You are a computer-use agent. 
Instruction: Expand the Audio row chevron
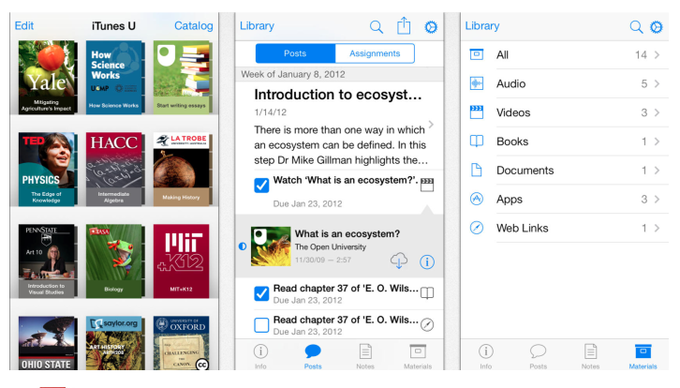click(x=657, y=84)
